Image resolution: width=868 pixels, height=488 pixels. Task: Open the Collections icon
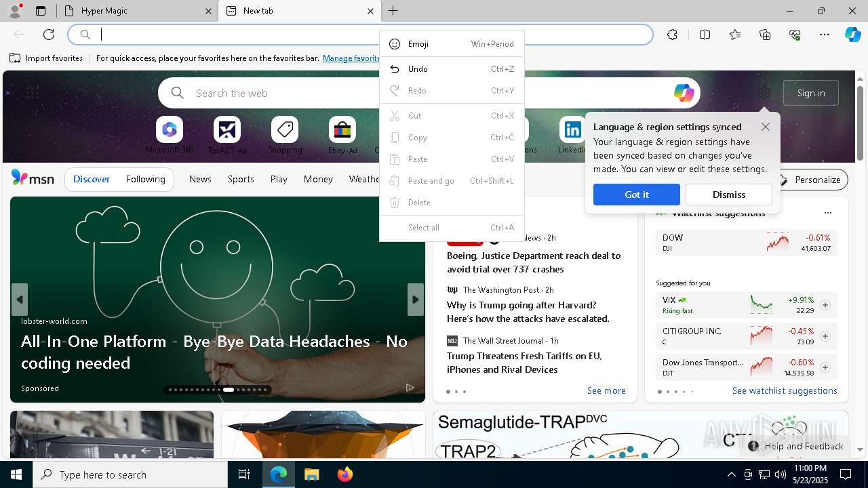click(x=765, y=35)
